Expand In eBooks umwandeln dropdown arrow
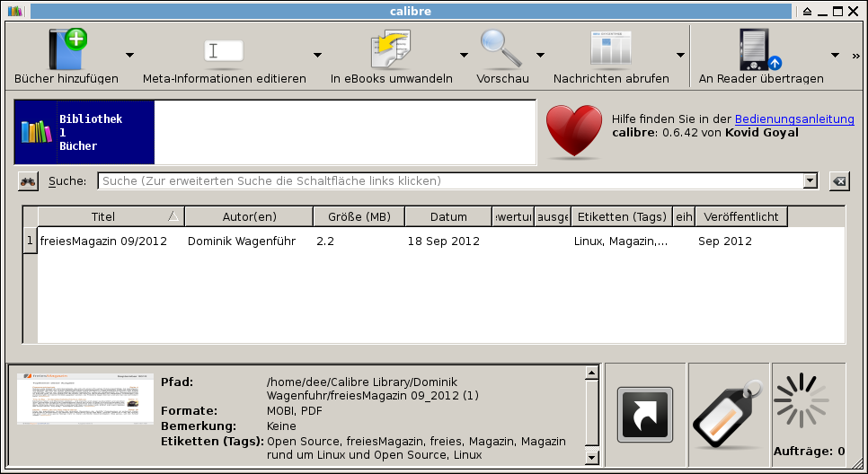The image size is (868, 474). coord(464,55)
